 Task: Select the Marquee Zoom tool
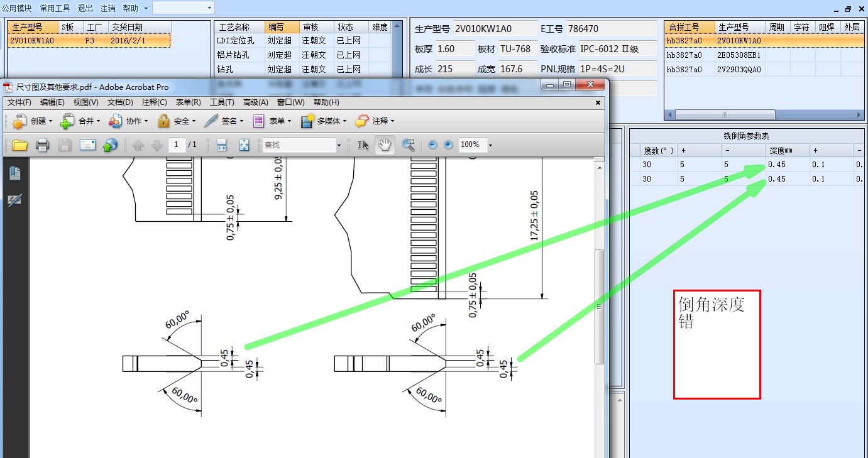click(408, 145)
